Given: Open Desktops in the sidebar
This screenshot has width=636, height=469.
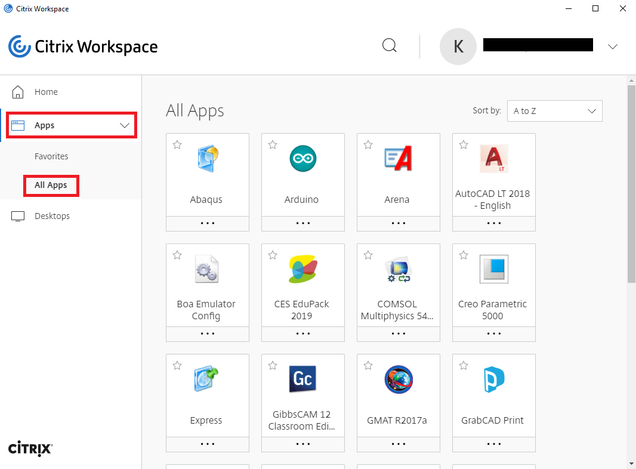Looking at the screenshot, I should tap(52, 216).
